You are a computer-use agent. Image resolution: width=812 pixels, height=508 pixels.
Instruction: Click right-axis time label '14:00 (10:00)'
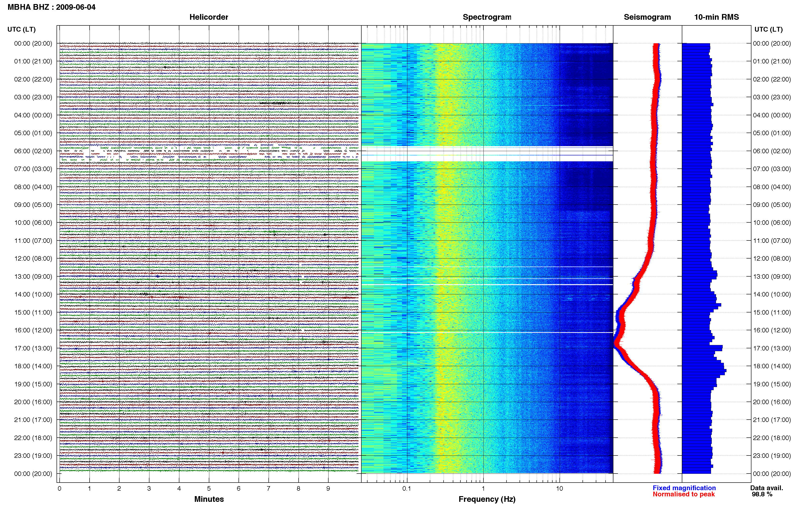[x=772, y=294]
